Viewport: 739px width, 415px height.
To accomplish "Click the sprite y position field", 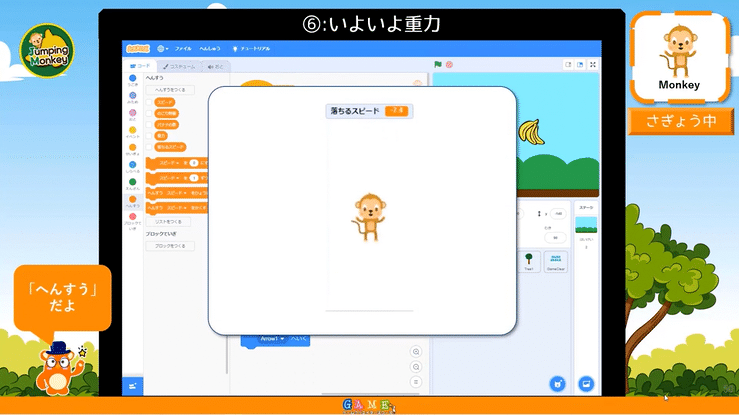I will point(558,213).
